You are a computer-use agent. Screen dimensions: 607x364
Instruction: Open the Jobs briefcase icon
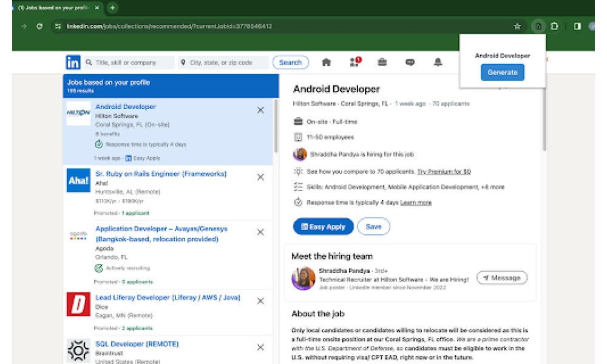[382, 62]
